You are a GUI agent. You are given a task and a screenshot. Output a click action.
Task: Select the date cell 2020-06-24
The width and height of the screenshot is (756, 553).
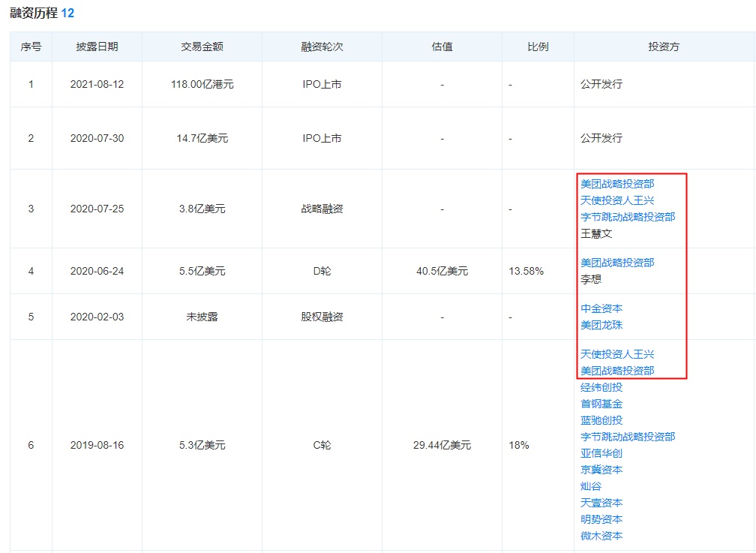97,271
